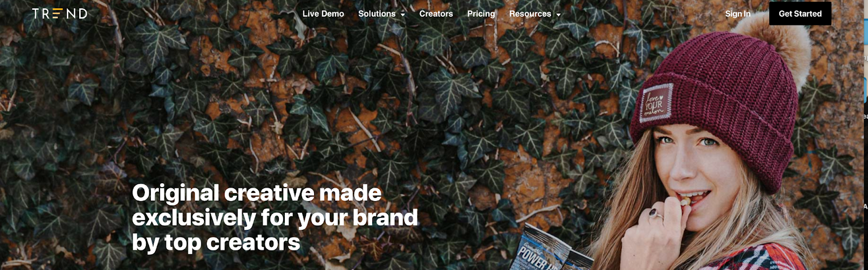Go to the Creators page
Image resolution: width=868 pixels, height=270 pixels.
point(436,14)
